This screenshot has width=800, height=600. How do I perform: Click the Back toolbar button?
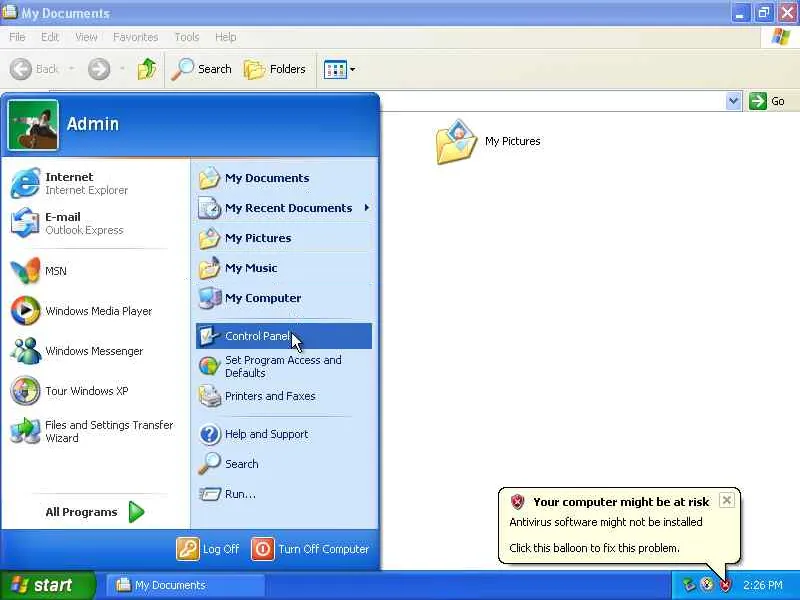coord(34,69)
